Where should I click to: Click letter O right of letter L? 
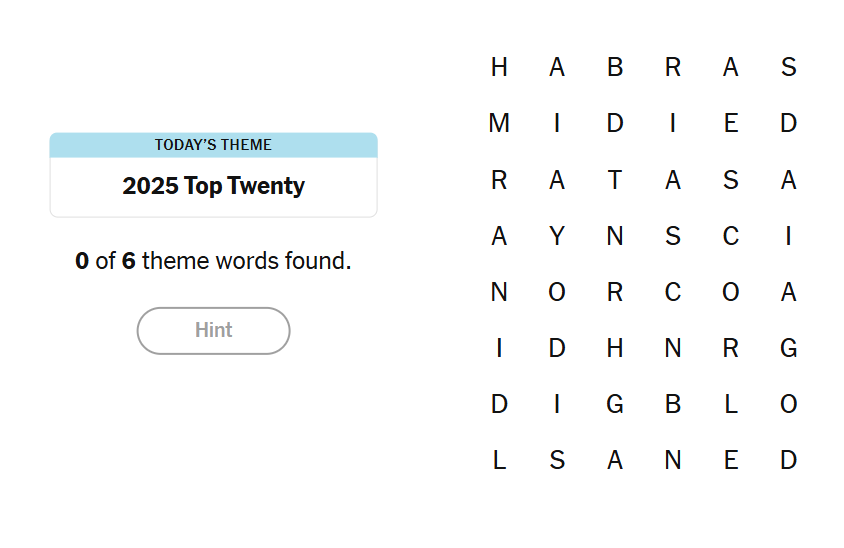pos(789,404)
